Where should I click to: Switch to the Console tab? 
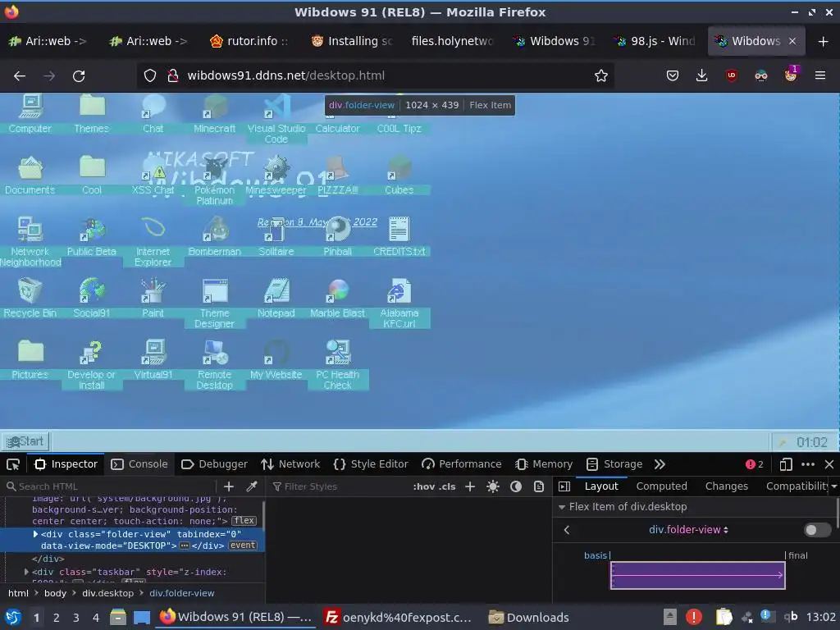(139, 464)
